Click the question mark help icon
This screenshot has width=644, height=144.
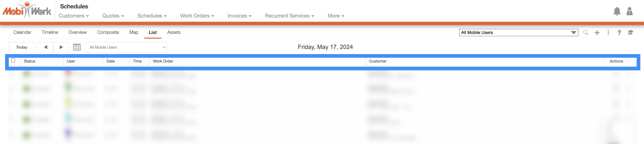pos(619,33)
